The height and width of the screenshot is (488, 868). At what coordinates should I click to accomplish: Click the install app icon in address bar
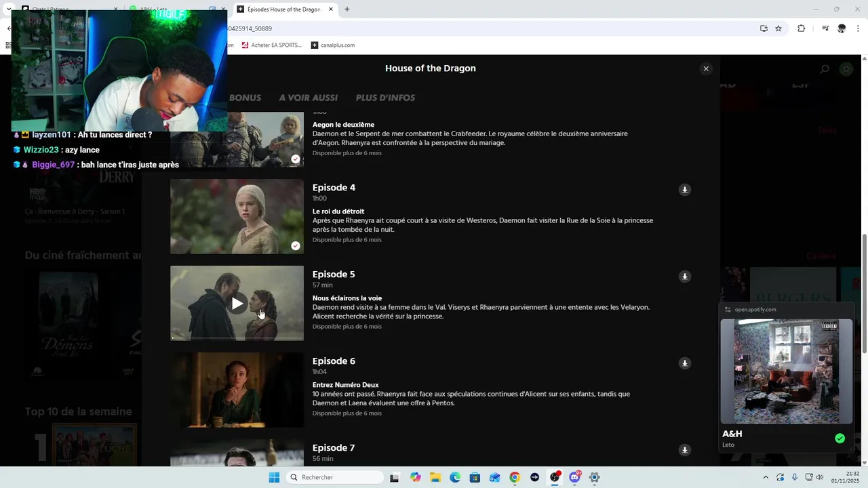point(764,28)
